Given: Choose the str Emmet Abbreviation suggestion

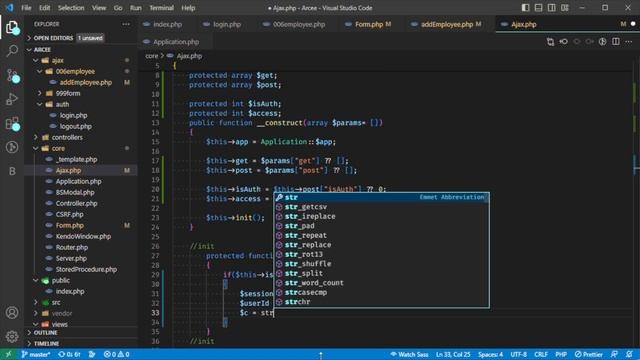Looking at the screenshot, I should 381,198.
